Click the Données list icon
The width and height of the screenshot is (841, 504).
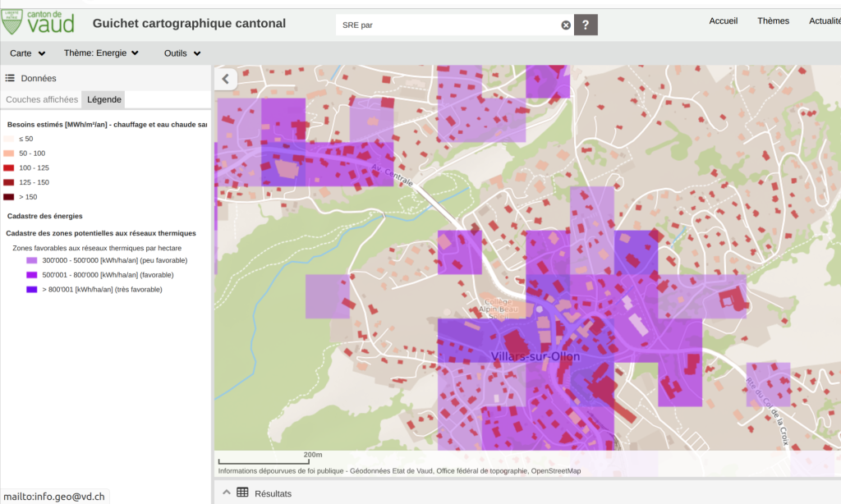click(x=11, y=79)
